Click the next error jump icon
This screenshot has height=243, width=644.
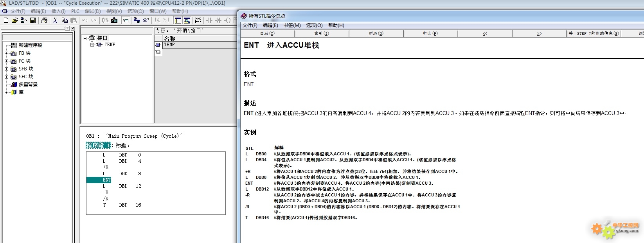pyautogui.click(x=166, y=20)
